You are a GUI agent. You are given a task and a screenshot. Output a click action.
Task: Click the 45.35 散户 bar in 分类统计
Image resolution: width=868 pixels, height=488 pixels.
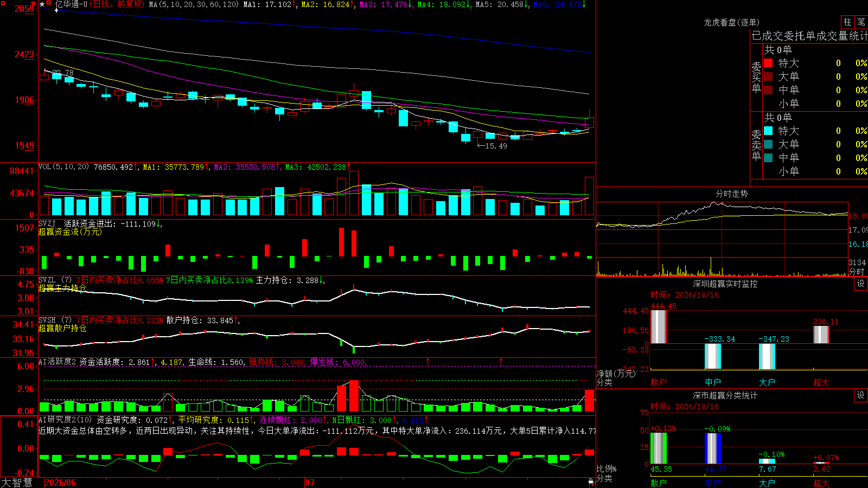coord(659,448)
